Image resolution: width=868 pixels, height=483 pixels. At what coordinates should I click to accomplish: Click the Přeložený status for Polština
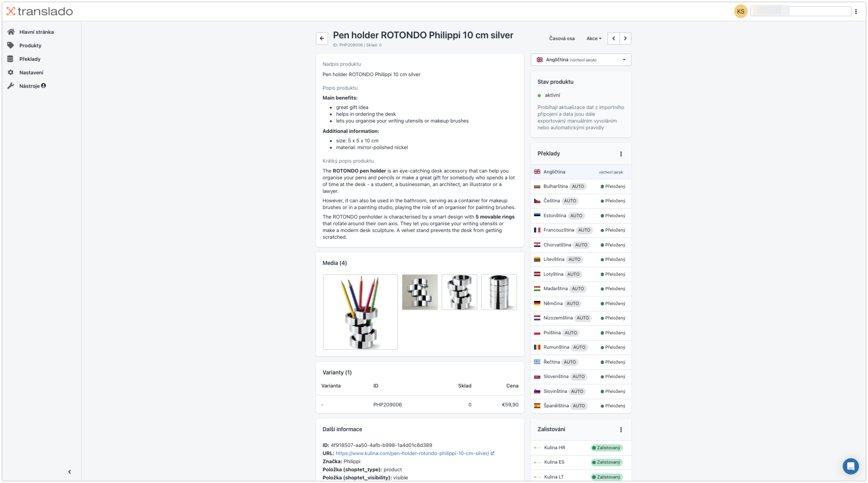click(x=613, y=333)
